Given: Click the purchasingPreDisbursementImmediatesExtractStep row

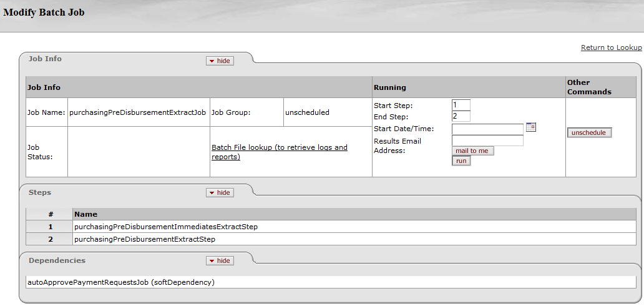Looking at the screenshot, I should (166, 227).
